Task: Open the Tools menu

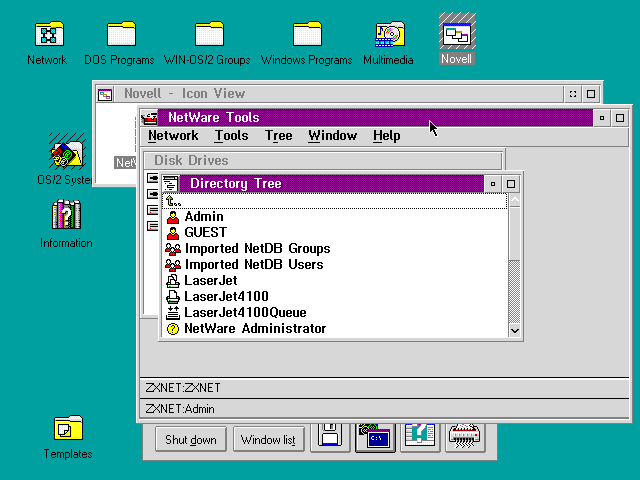Action: pos(231,136)
